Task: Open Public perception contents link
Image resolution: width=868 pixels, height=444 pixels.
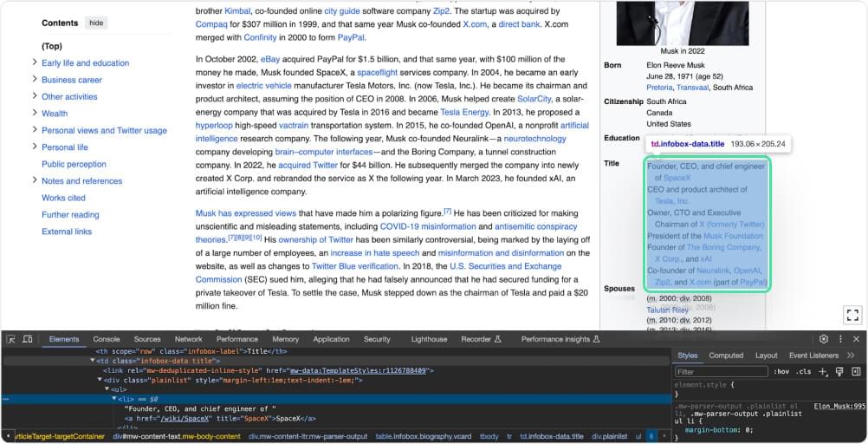Action: click(x=74, y=164)
